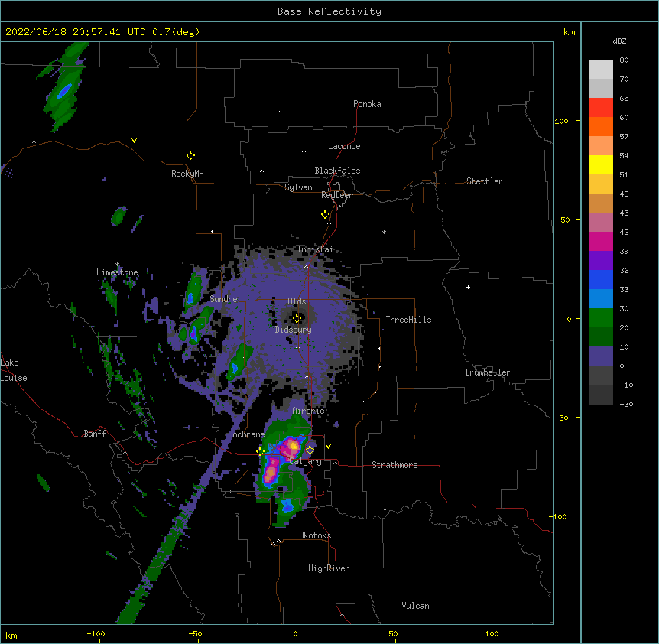Screen dimensions: 659x644
Task: Select the yellow diamond marker south of RedDeer
Action: [x=326, y=215]
